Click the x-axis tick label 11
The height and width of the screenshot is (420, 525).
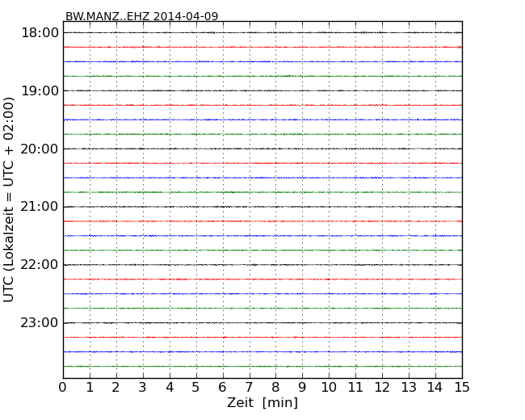point(355,388)
